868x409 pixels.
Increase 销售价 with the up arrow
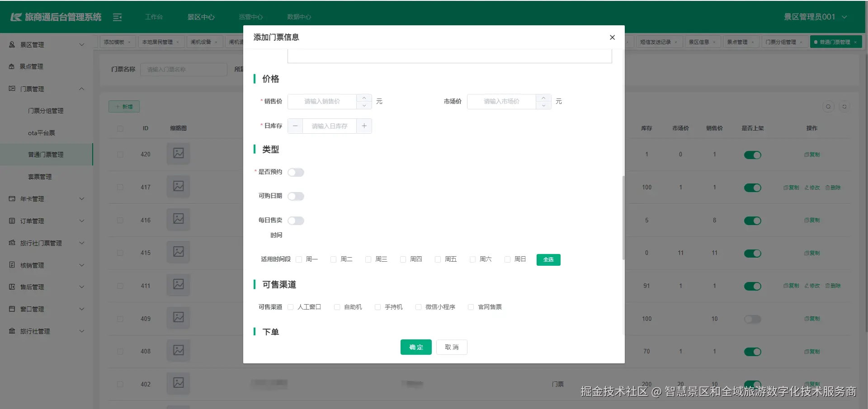[x=364, y=98]
